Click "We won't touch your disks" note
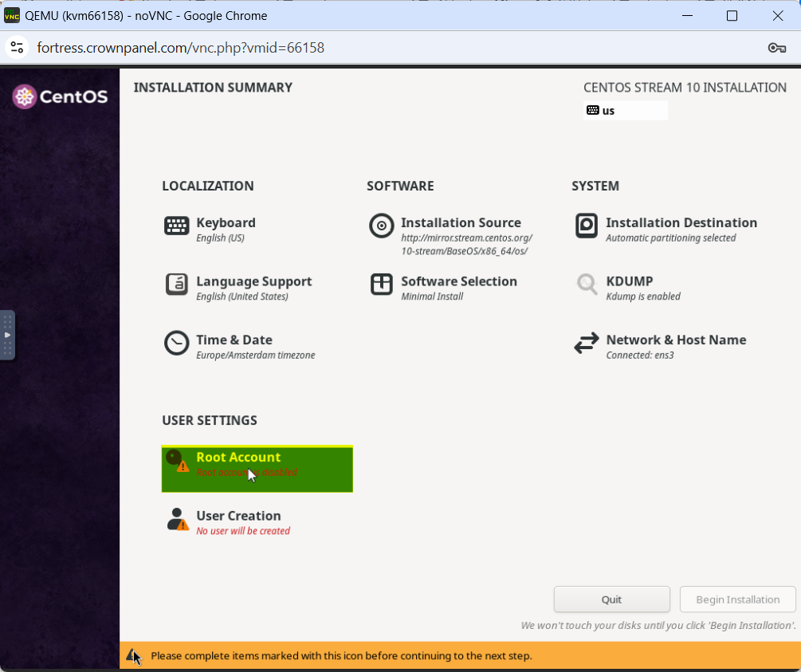 point(658,626)
